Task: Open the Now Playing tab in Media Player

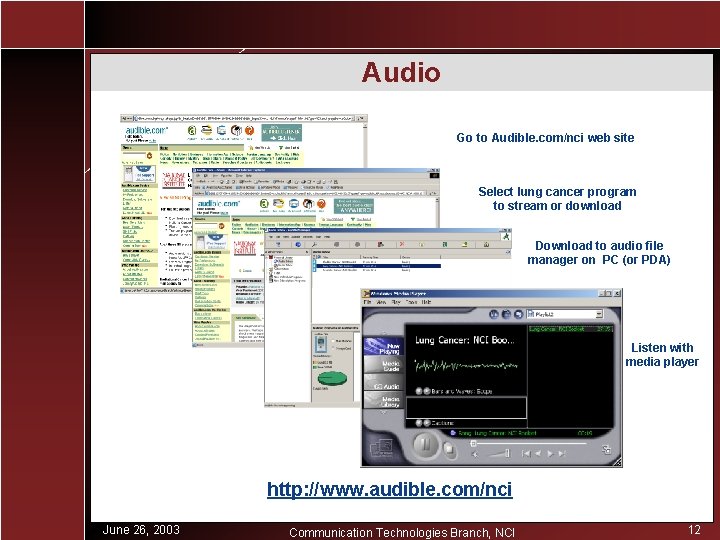Action: [384, 347]
